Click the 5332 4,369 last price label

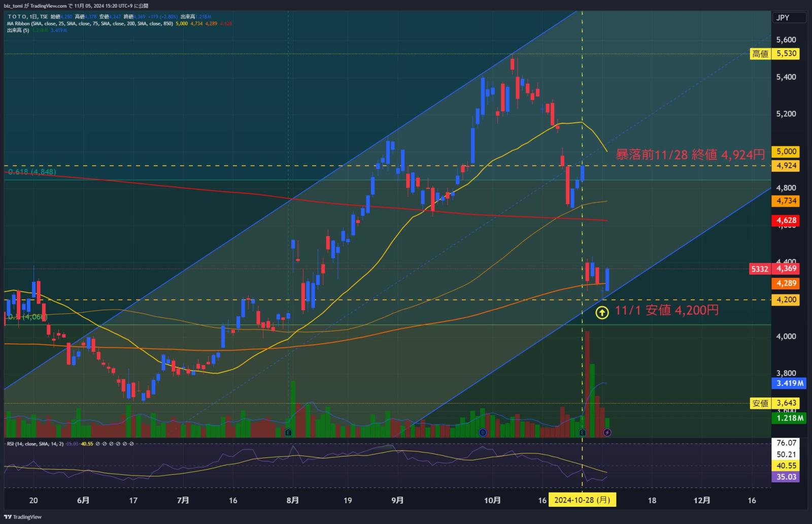click(774, 269)
